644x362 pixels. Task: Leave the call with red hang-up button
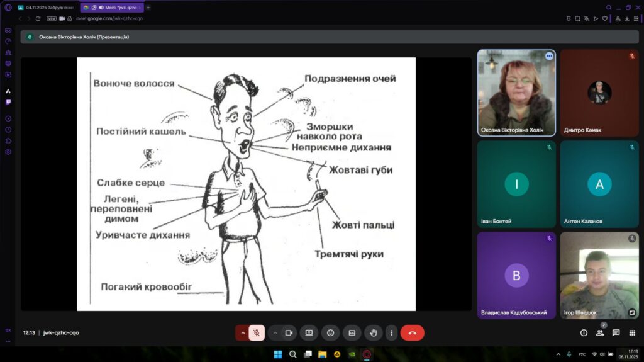tap(412, 332)
